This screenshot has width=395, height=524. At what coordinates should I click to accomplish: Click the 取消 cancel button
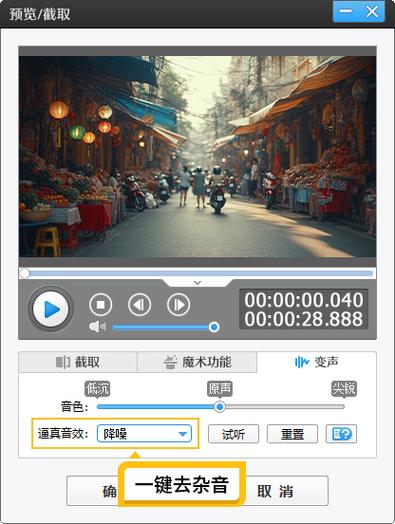(x=275, y=491)
